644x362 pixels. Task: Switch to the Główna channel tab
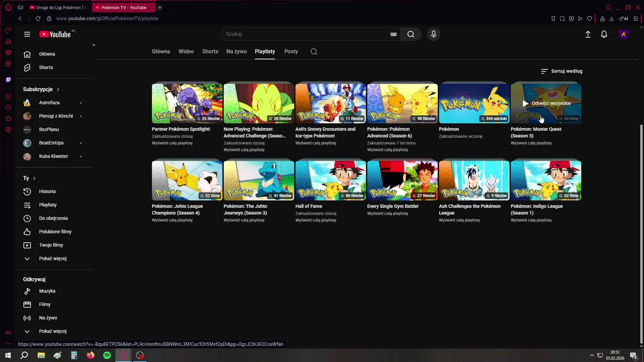click(x=161, y=51)
